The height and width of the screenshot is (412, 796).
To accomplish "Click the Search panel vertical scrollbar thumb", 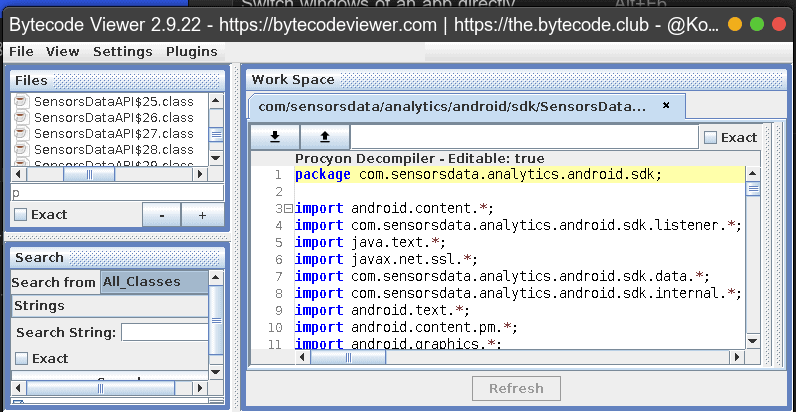I will click(216, 320).
